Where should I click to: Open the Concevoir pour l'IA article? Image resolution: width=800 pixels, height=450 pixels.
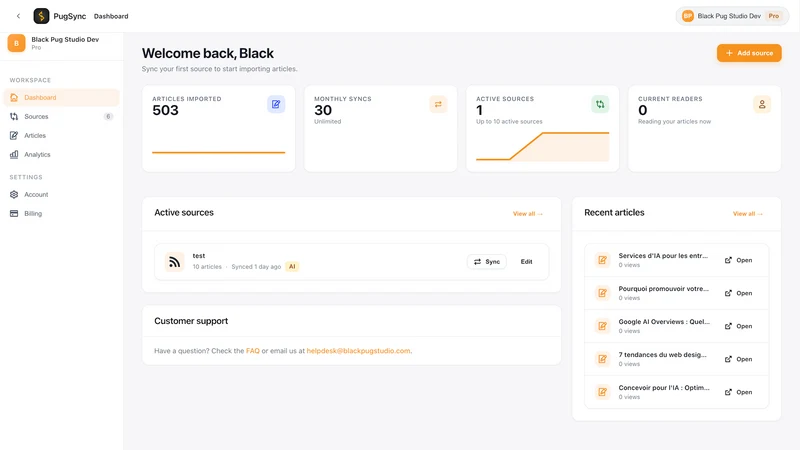738,392
